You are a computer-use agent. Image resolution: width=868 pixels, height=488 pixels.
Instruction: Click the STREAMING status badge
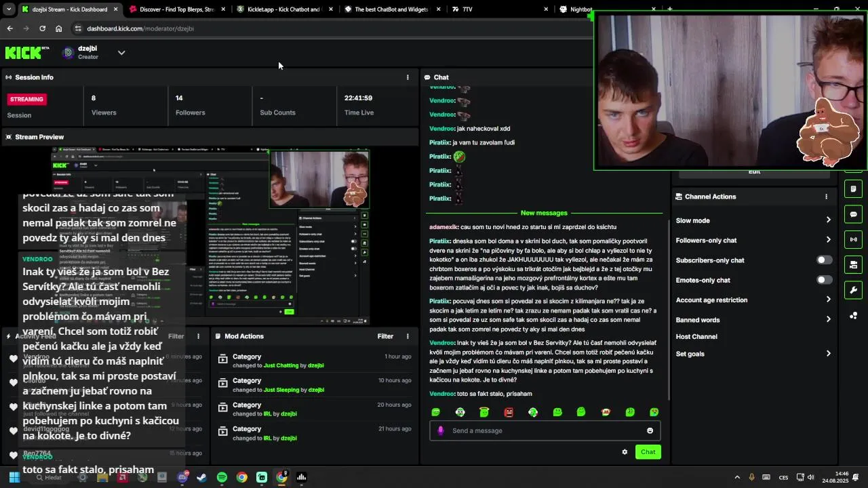[26, 99]
